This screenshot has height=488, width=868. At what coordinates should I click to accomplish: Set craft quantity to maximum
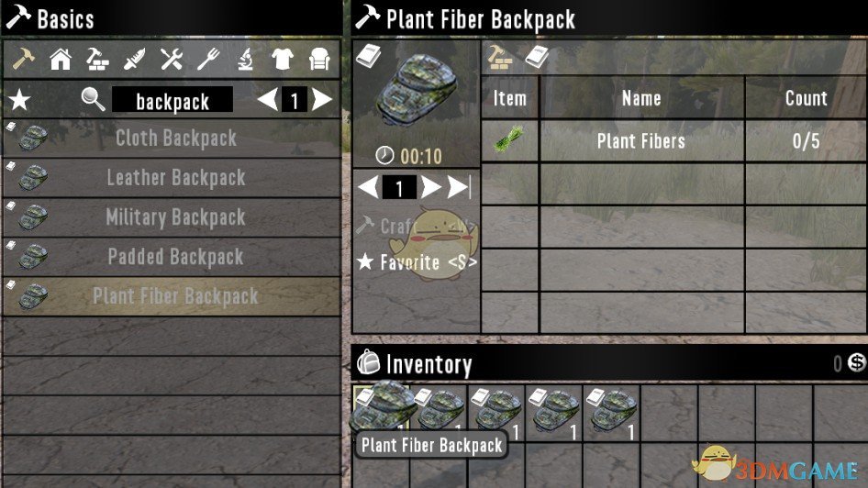point(459,187)
